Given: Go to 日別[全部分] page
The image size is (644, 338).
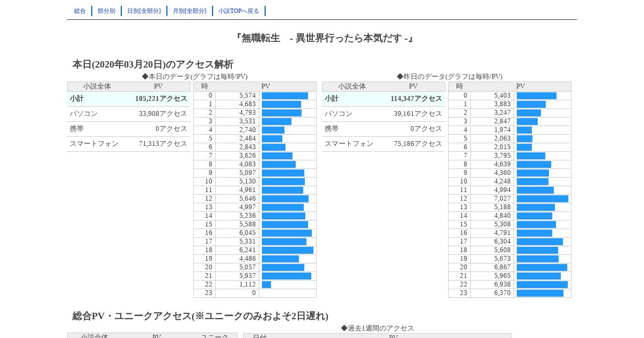Looking at the screenshot, I should (144, 11).
